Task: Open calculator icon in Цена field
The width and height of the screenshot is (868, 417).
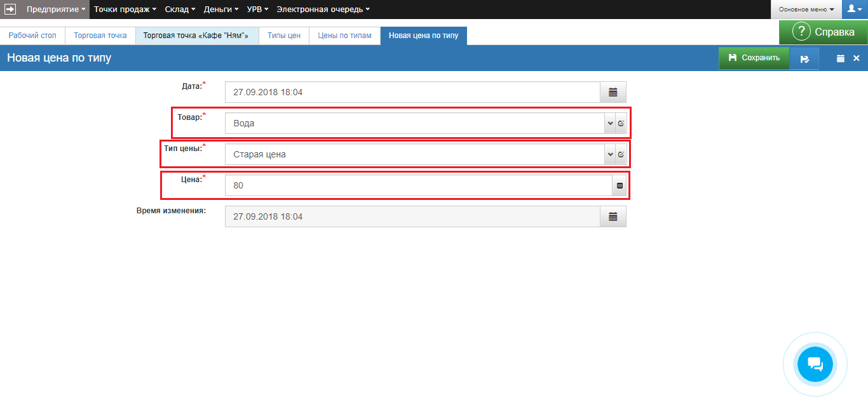Action: [x=620, y=185]
